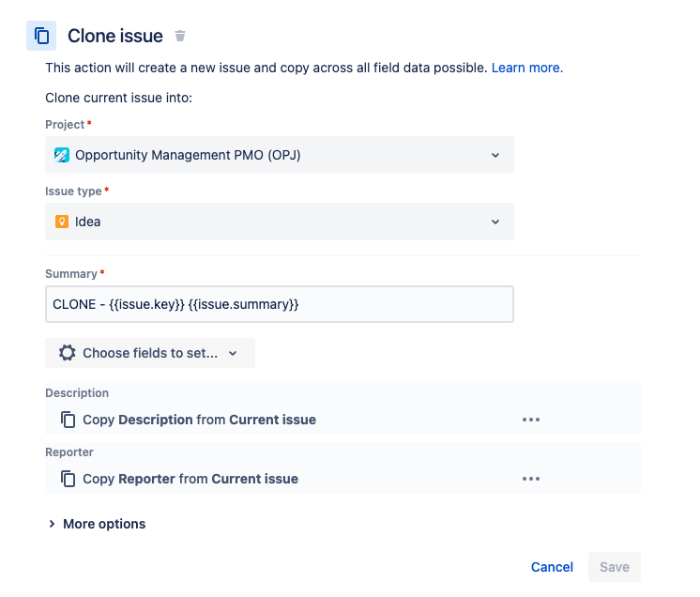Viewport: 700px width, 597px height.
Task: Click the Cancel button
Action: [x=552, y=567]
